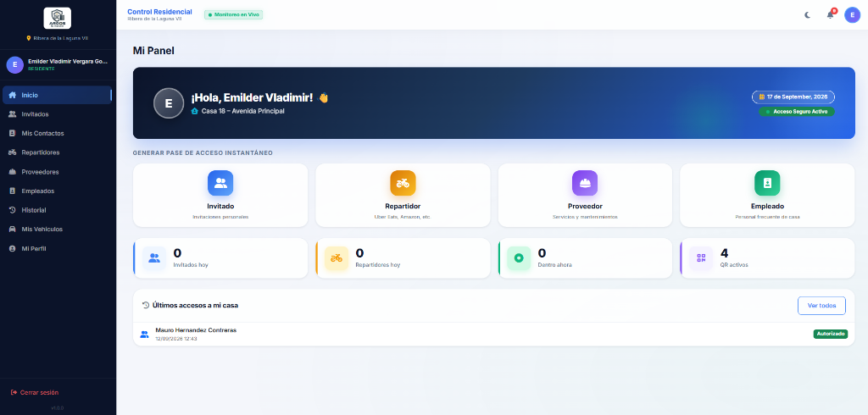This screenshot has width=868, height=415.
Task: Click the Argos logo in sidebar
Action: (x=58, y=19)
